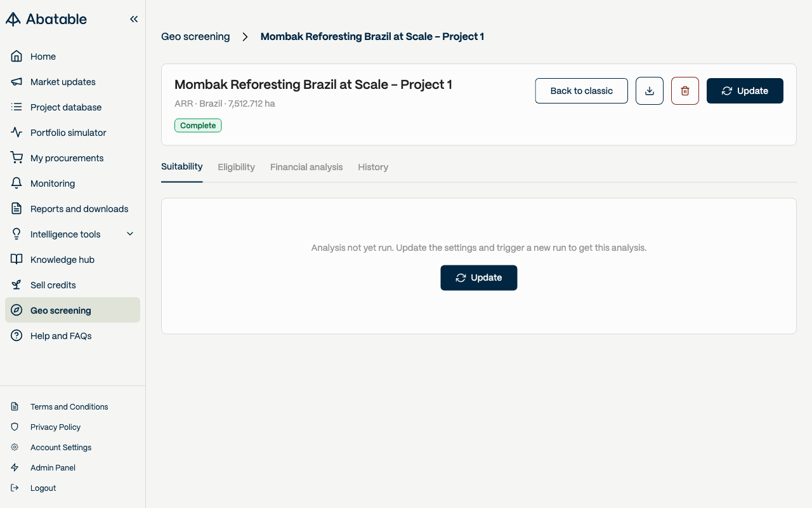Click the Update button in header card
The width and height of the screenshot is (812, 508).
(745, 91)
